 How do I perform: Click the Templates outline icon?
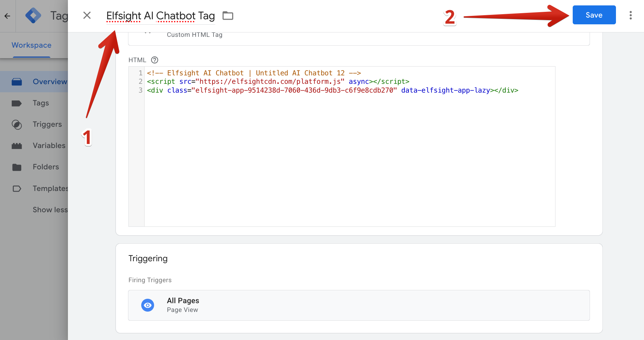pos(17,189)
